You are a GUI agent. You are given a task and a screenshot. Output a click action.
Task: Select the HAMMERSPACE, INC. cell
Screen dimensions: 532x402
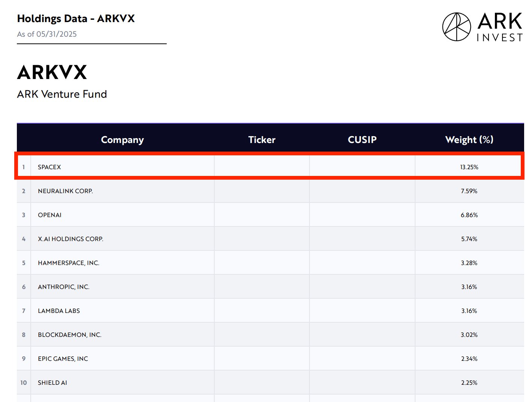click(x=123, y=263)
